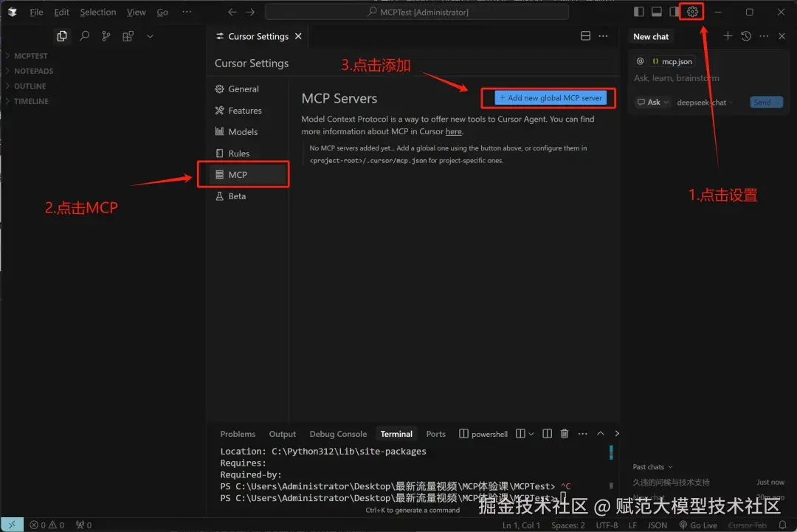
Task: Close the chat panel
Action: (x=782, y=35)
